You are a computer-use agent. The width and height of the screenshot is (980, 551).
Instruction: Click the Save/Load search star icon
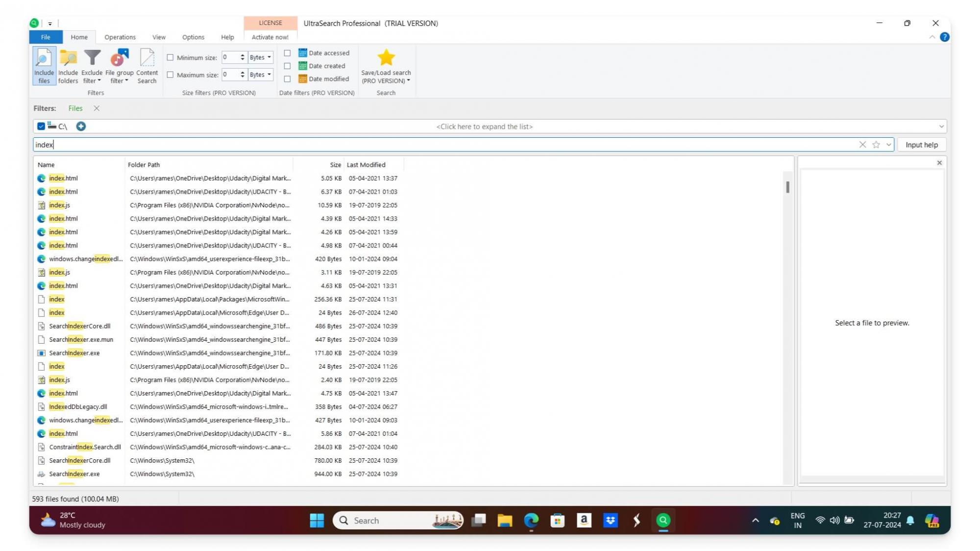click(x=386, y=58)
